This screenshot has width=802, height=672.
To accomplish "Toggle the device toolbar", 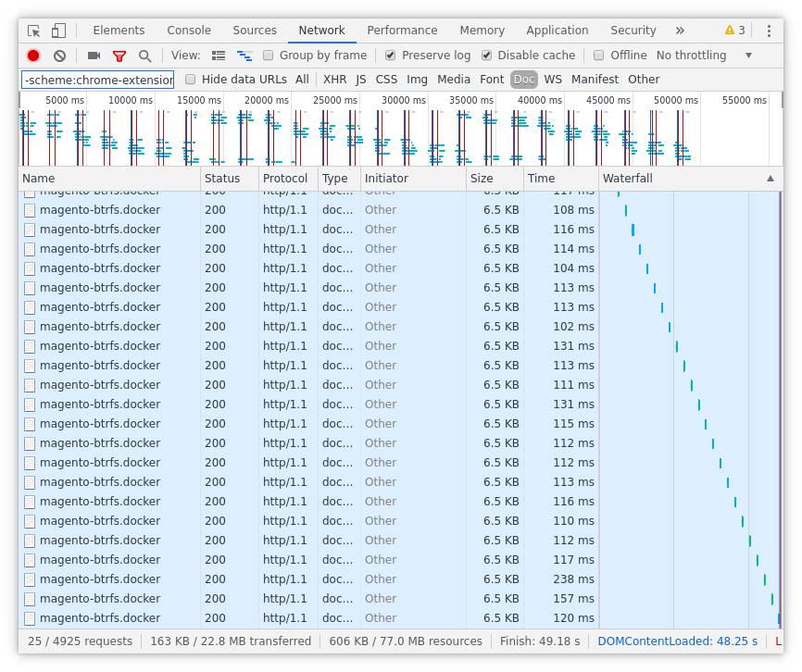I will (59, 30).
